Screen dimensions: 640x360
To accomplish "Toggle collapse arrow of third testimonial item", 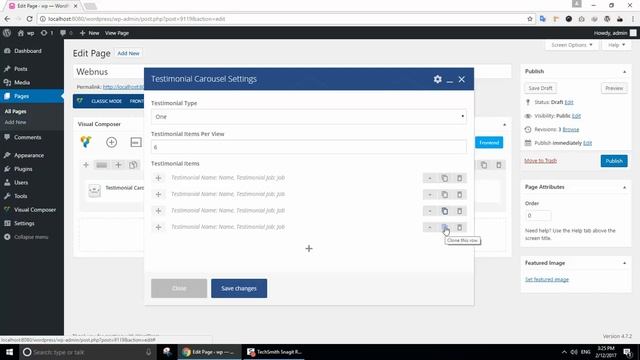I will tap(430, 211).
